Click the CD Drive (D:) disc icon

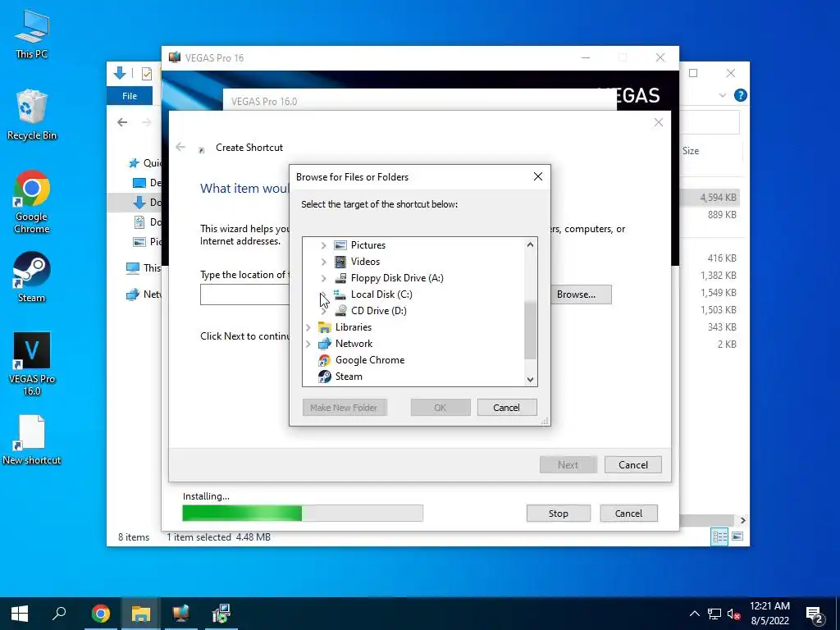(x=340, y=311)
